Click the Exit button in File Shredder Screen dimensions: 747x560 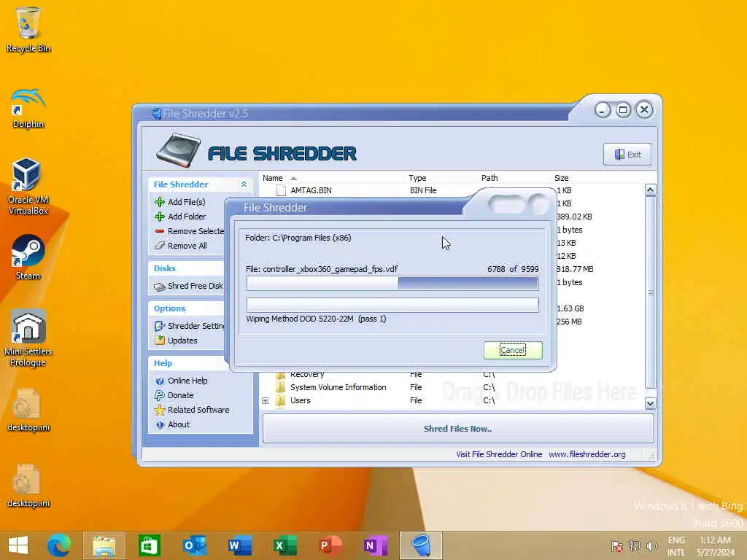pyautogui.click(x=627, y=155)
